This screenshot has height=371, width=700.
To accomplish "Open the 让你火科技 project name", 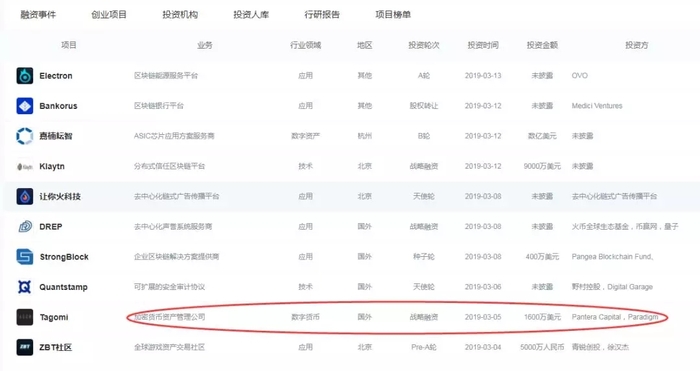I will tap(60, 196).
